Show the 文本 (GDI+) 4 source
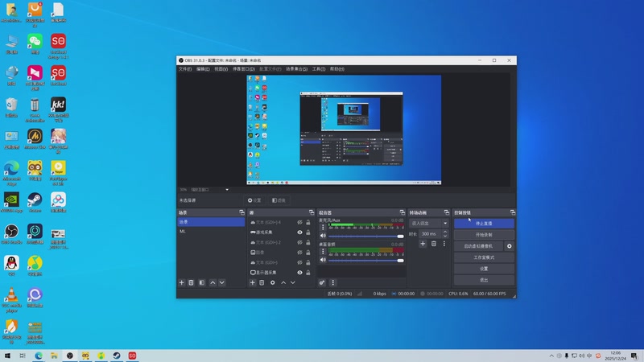Viewport: 644px width, 362px height. click(299, 222)
